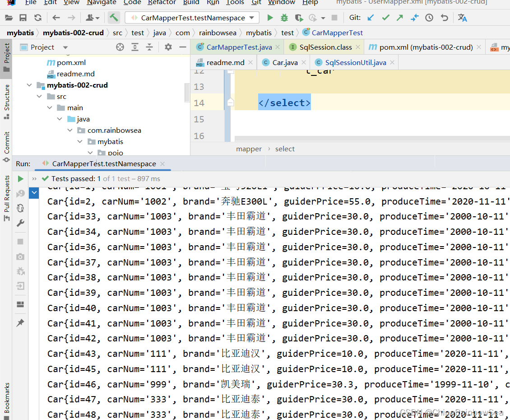
Task: Pin the Run tab with pin icon
Action: pyautogui.click(x=20, y=322)
